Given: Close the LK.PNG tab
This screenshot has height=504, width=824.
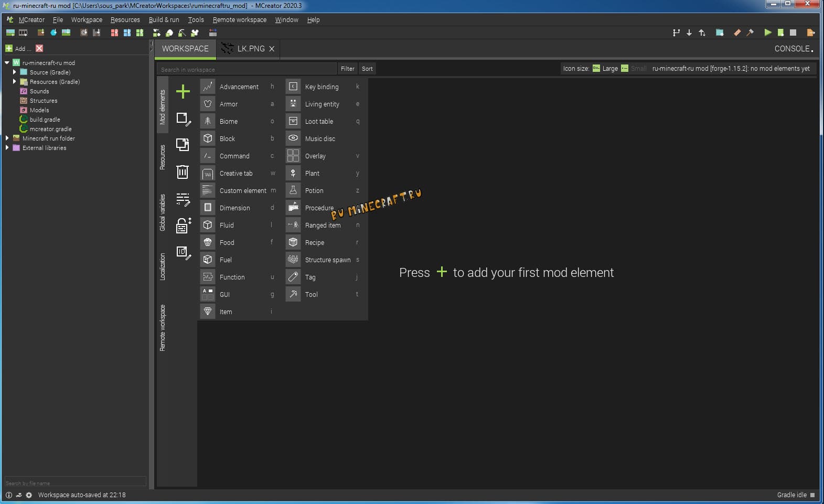Looking at the screenshot, I should tap(272, 49).
